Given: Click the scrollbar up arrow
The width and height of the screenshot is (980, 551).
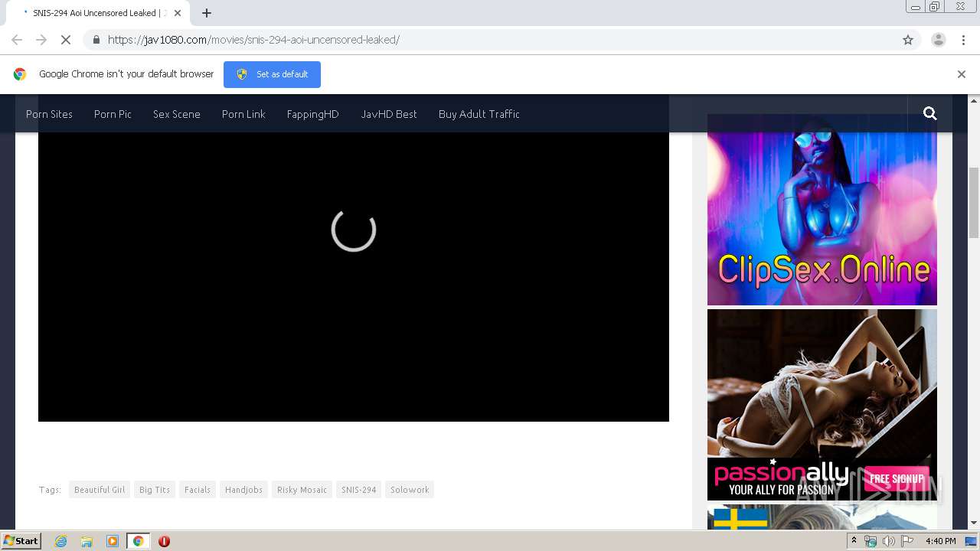Looking at the screenshot, I should click(974, 100).
